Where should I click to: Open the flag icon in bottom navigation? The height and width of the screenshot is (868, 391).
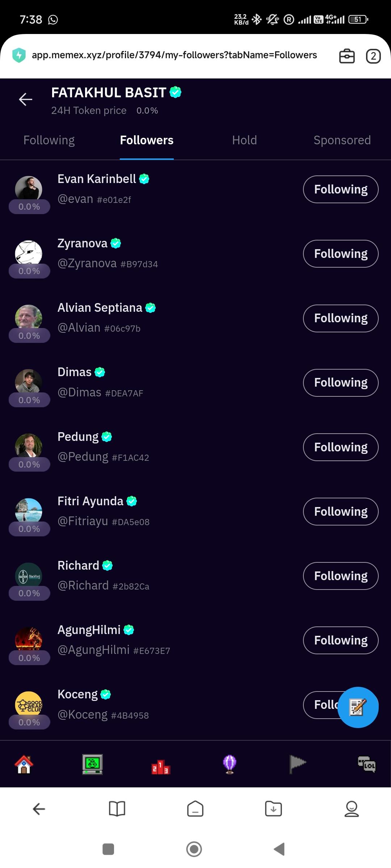tap(298, 764)
